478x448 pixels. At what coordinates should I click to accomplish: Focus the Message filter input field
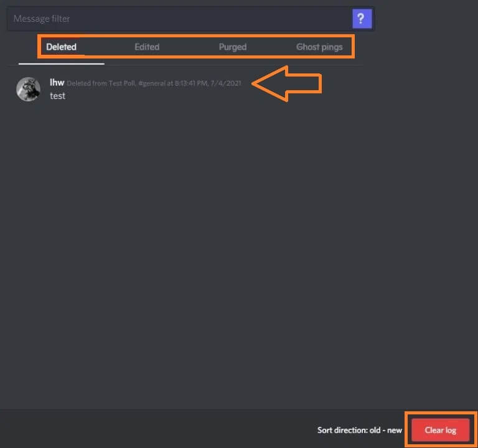click(x=180, y=19)
